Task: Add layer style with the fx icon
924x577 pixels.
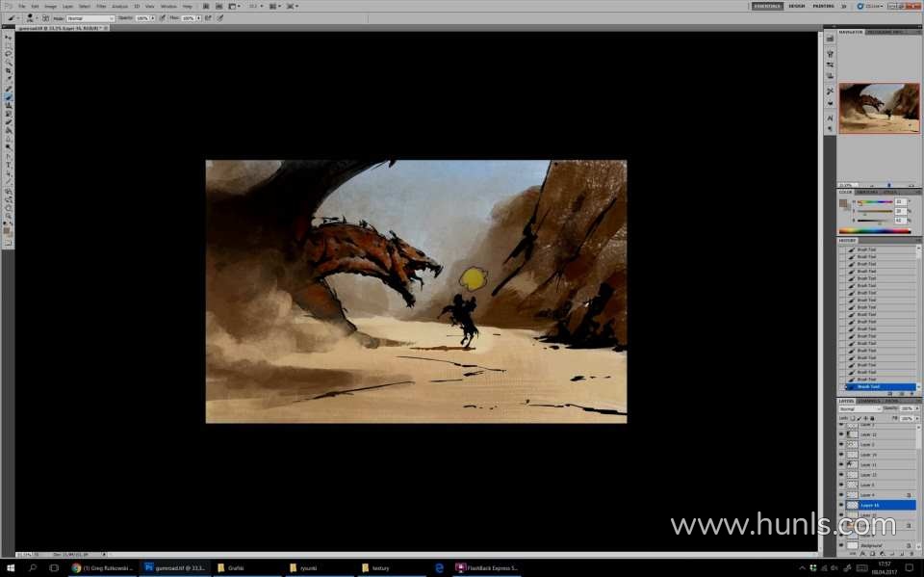Action: [x=863, y=554]
